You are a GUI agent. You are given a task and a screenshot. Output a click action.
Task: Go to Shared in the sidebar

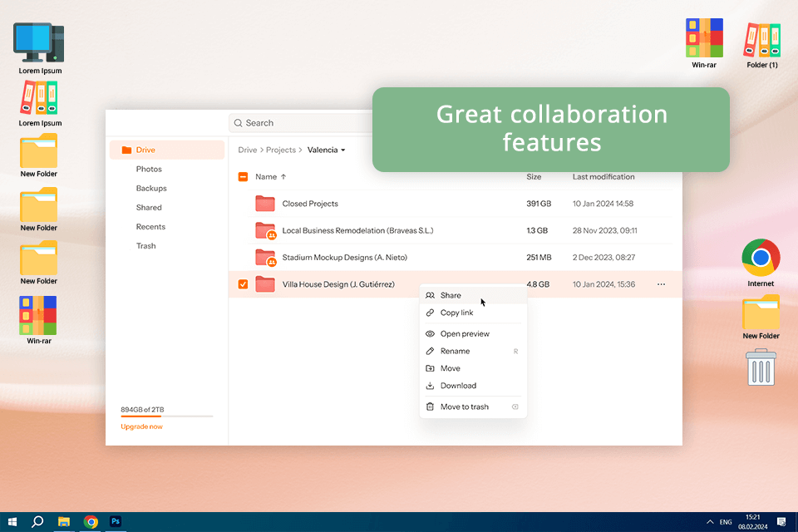pos(149,208)
